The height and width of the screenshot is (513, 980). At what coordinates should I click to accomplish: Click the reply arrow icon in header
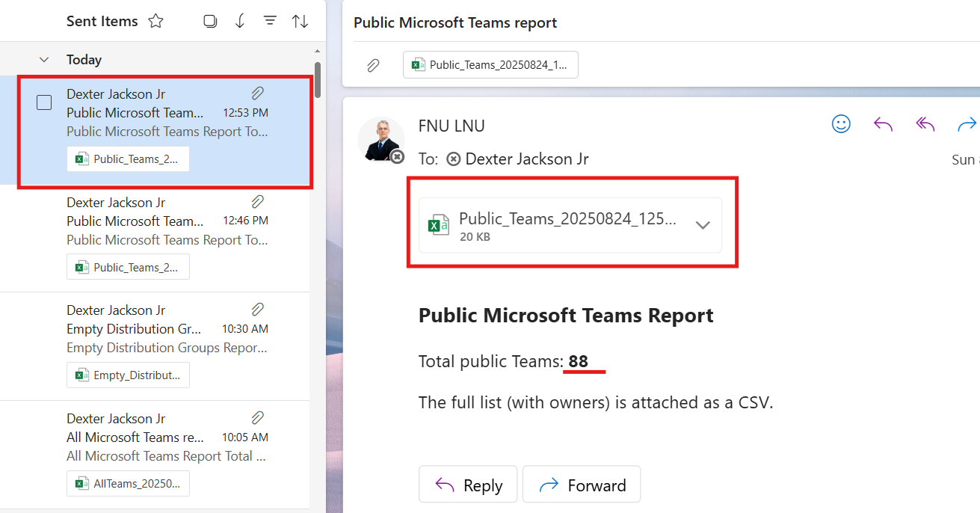click(883, 124)
